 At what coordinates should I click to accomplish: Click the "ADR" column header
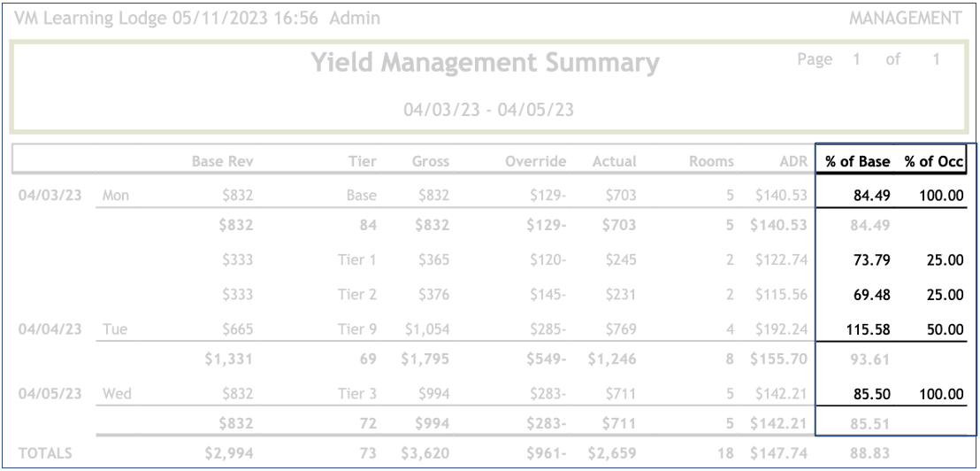tap(792, 161)
